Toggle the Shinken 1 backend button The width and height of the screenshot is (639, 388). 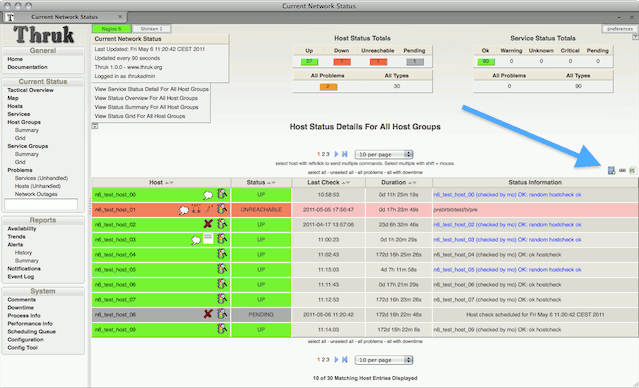click(x=151, y=29)
